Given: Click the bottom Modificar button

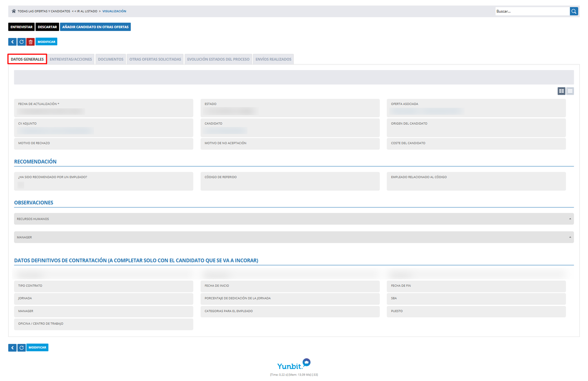Looking at the screenshot, I should tap(38, 348).
